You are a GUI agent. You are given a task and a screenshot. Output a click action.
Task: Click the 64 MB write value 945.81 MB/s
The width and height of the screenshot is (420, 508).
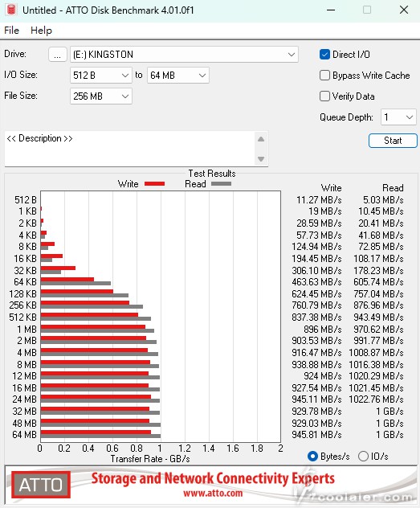(316, 435)
